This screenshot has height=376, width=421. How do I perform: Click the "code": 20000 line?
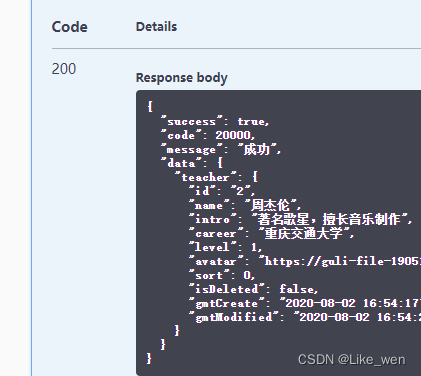click(208, 135)
